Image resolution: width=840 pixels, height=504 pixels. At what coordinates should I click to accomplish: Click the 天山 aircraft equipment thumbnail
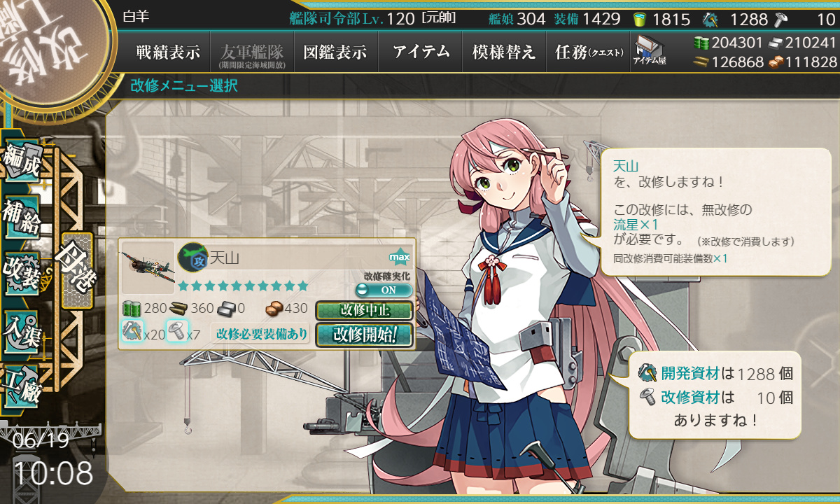click(148, 267)
